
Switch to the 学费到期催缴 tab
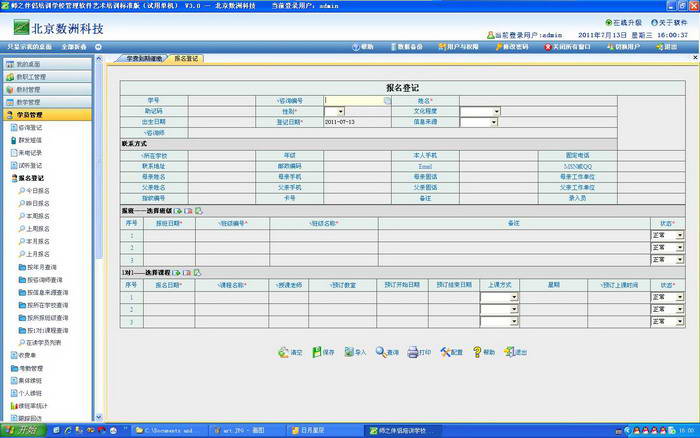[143, 58]
